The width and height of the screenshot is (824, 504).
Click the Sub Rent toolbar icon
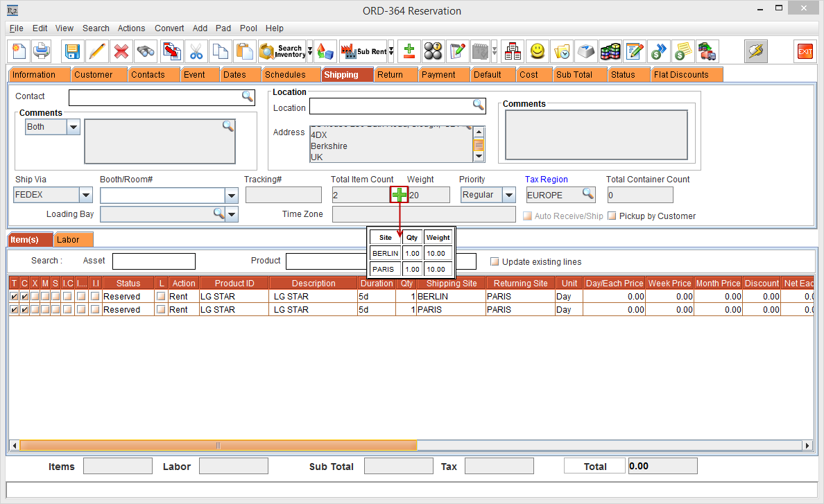[364, 51]
